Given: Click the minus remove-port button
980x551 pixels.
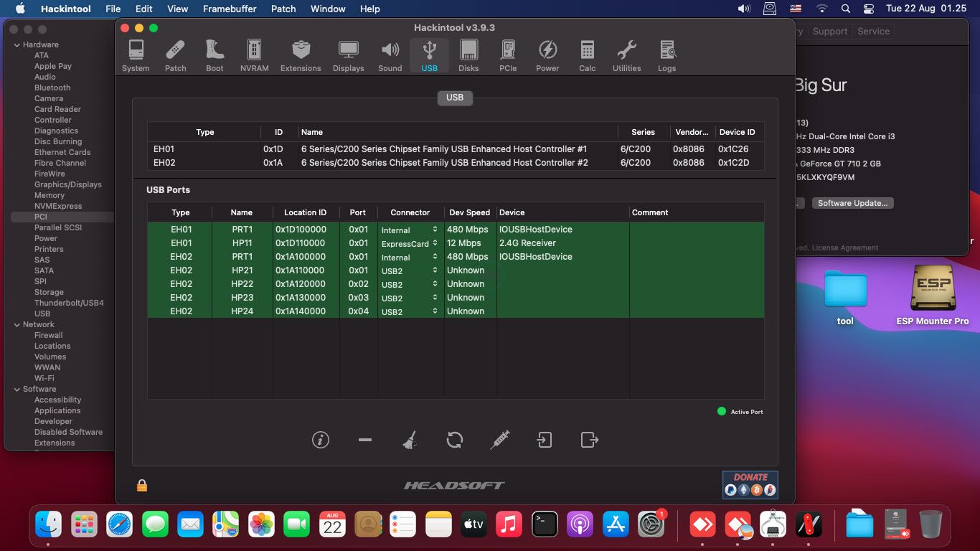Looking at the screenshot, I should click(365, 440).
